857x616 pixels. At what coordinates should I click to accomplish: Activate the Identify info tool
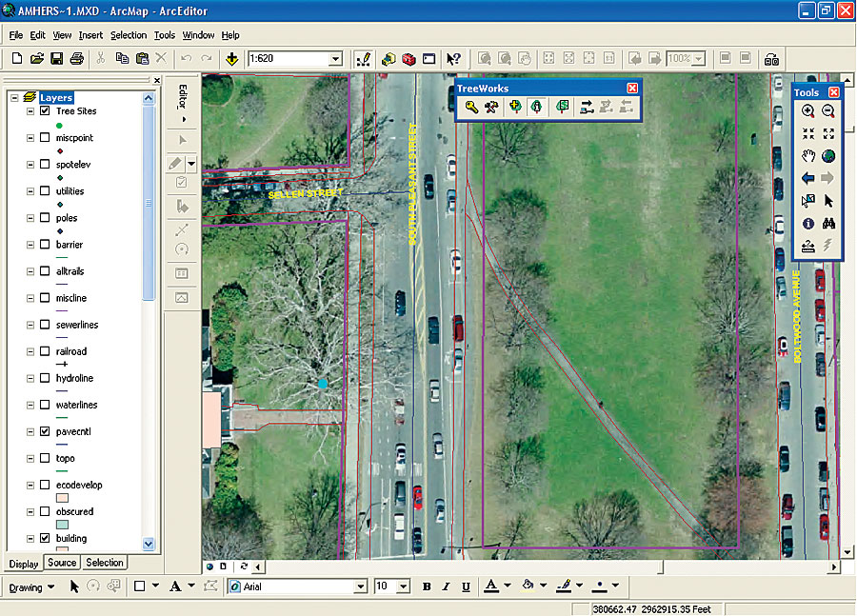point(807,225)
